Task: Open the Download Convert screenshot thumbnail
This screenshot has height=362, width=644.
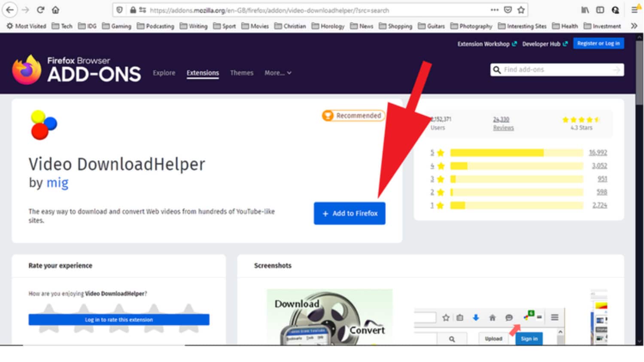Action: coord(329,317)
